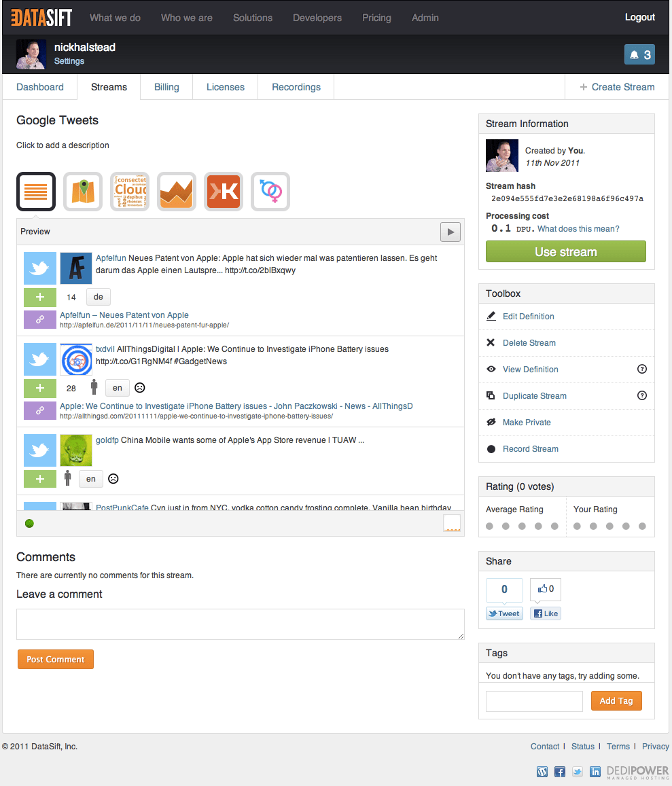Open the word cloud visualization icon
This screenshot has height=786, width=672.
pyautogui.click(x=130, y=192)
